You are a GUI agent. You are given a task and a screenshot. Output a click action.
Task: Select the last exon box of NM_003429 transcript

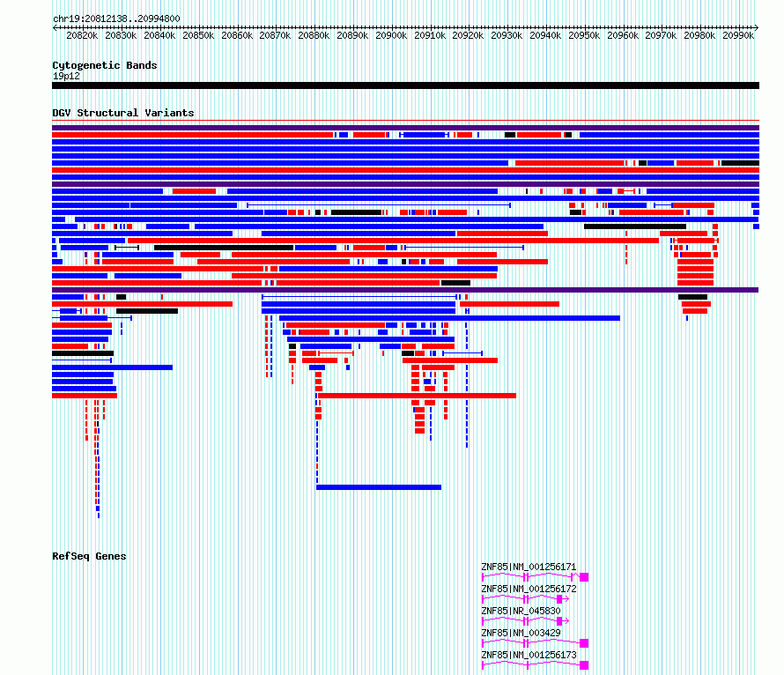583,643
